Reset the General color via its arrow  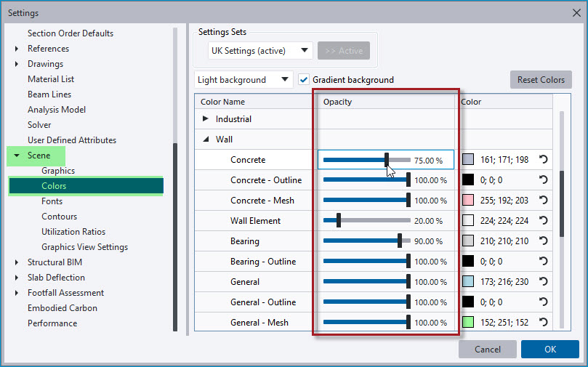coord(544,281)
